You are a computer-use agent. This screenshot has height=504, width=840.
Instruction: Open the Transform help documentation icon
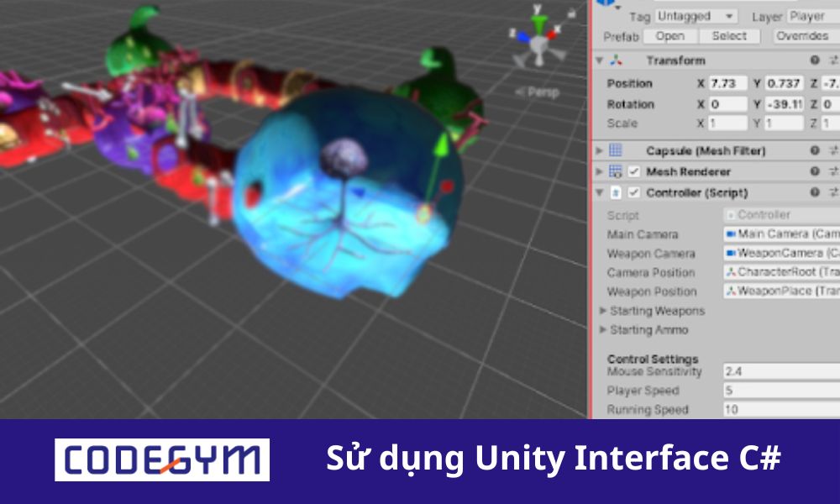[x=815, y=60]
